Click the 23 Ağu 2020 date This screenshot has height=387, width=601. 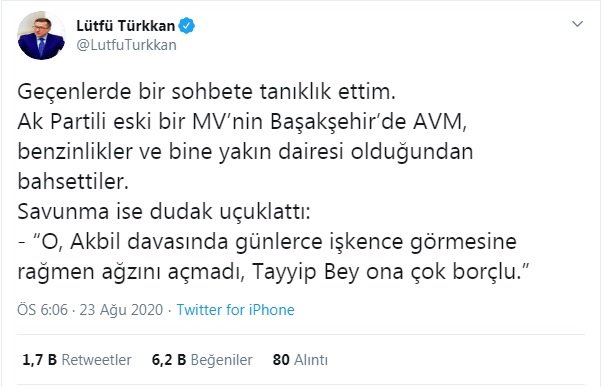click(x=121, y=310)
